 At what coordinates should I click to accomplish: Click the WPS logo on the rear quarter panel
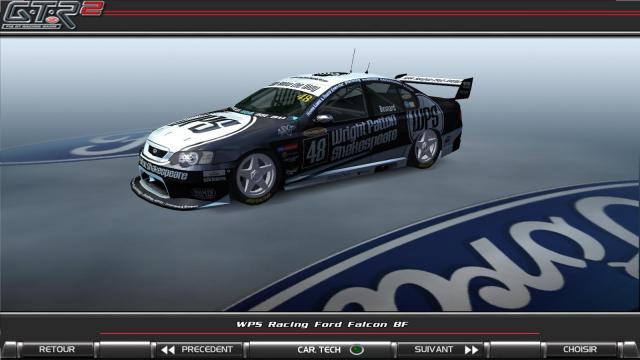pyautogui.click(x=425, y=119)
